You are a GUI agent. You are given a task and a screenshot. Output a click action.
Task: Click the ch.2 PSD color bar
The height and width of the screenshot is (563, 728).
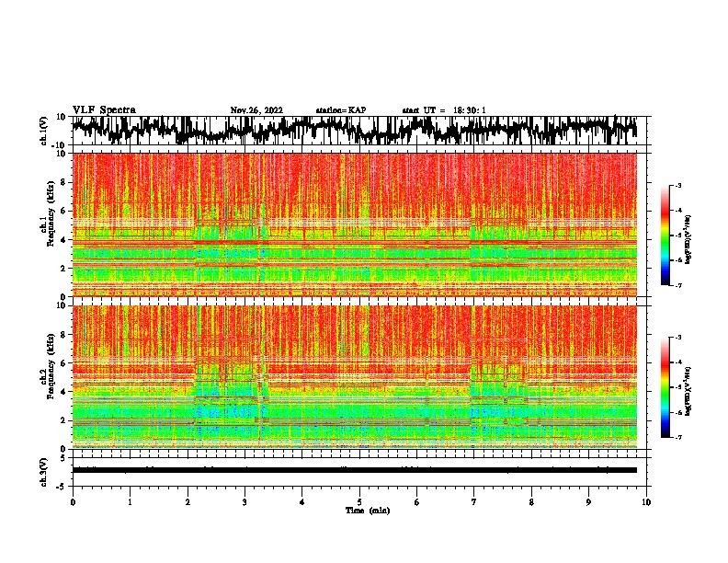pyautogui.click(x=665, y=387)
